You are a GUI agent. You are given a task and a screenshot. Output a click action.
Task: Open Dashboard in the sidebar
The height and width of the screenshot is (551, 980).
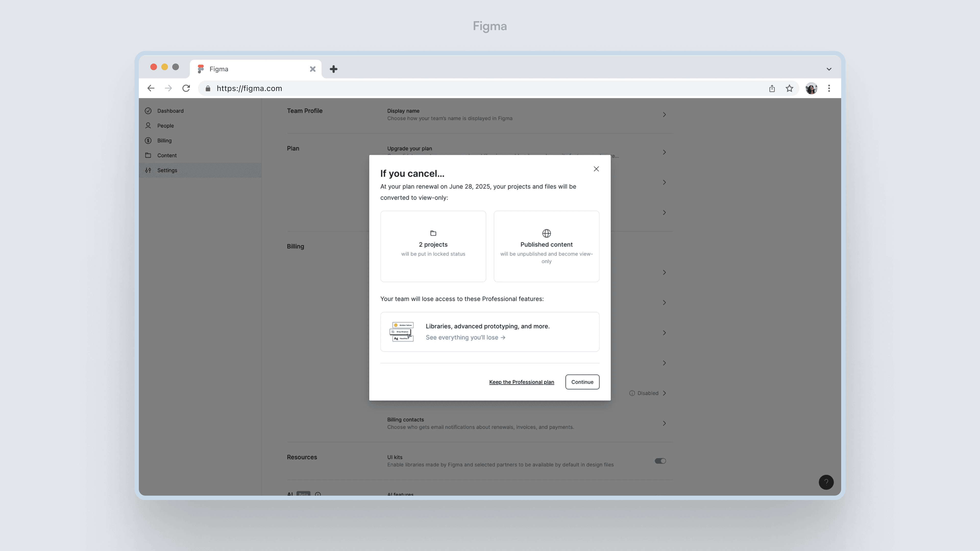[170, 111]
